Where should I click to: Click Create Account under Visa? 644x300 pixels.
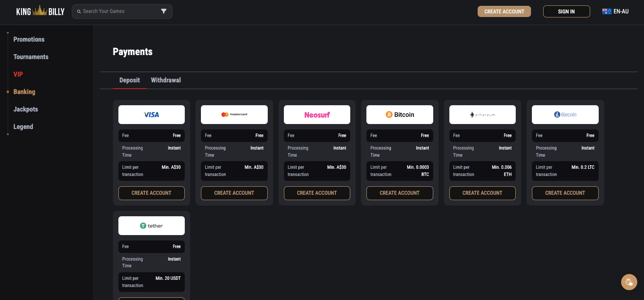pos(152,193)
